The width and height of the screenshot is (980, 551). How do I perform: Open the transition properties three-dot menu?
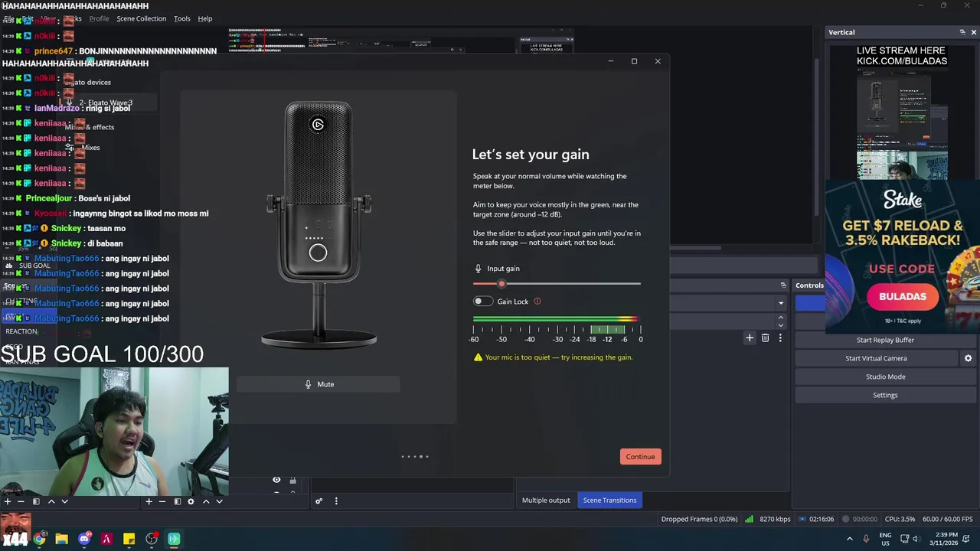pyautogui.click(x=780, y=337)
